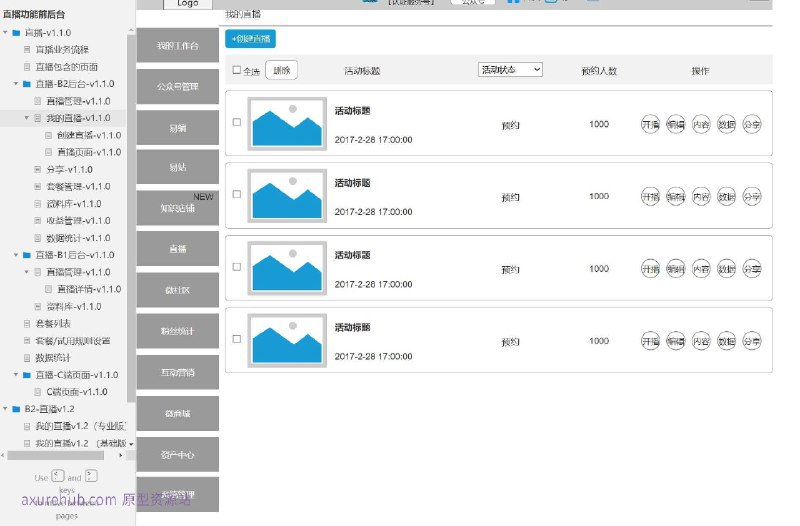Tick the checkbox of the first activity row

click(237, 122)
